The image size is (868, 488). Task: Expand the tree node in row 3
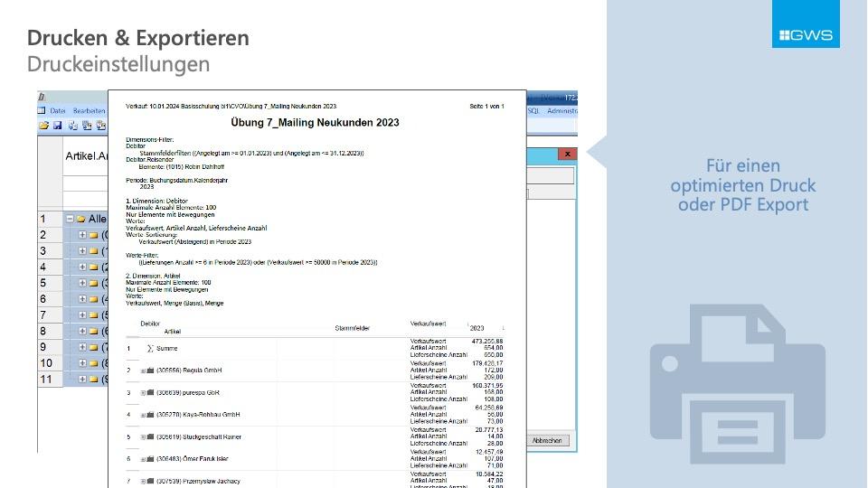(x=82, y=251)
